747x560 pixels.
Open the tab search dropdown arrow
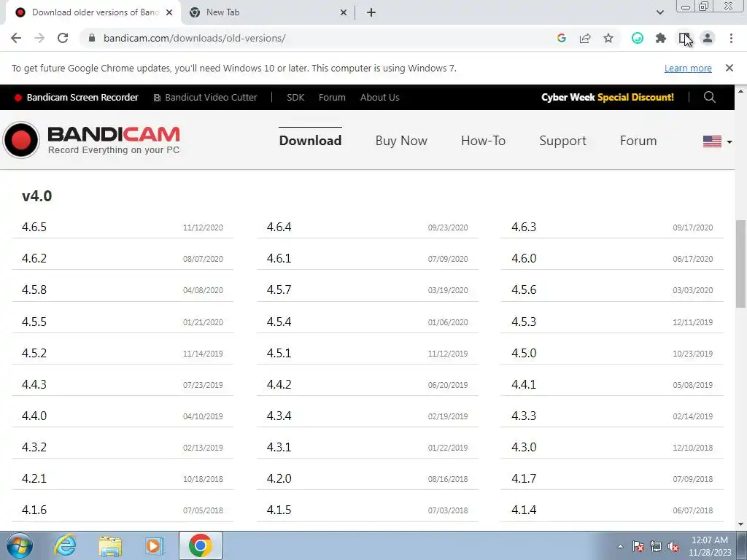coord(659,12)
